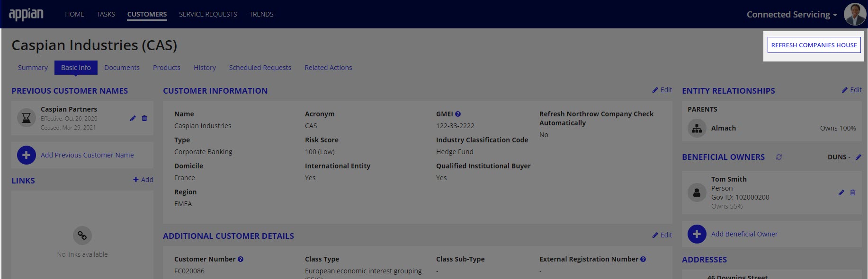
Task: Edit beneficial owner Tom Smith
Action: tap(841, 192)
